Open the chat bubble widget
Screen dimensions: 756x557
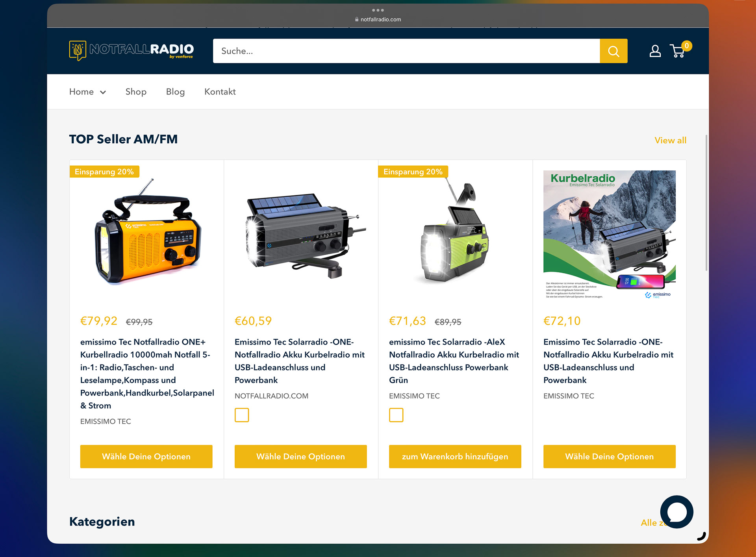pos(676,512)
